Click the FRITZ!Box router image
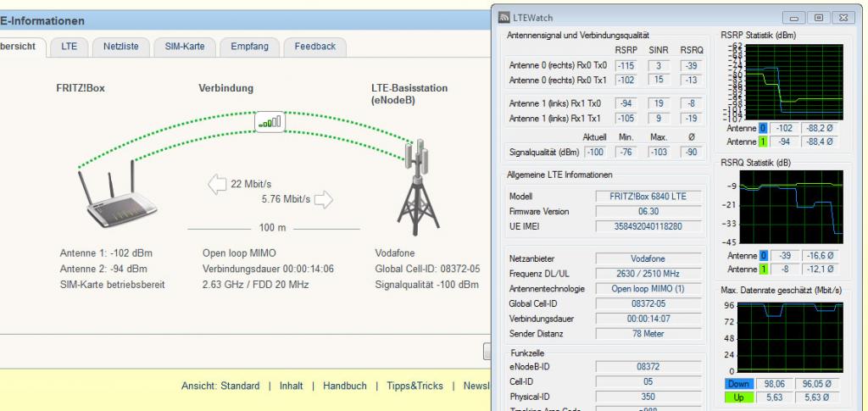 click(118, 193)
